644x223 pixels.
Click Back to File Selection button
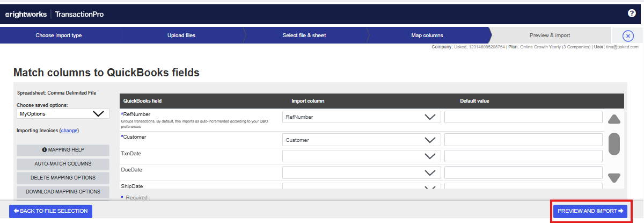coord(50,211)
